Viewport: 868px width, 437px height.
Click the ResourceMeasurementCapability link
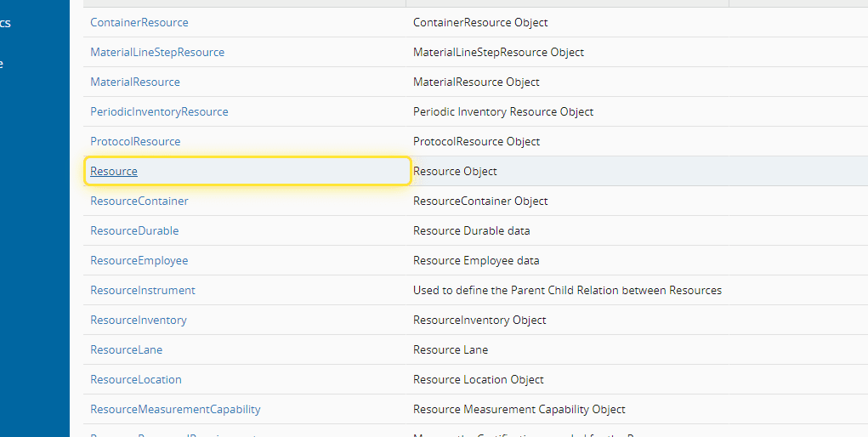point(175,409)
